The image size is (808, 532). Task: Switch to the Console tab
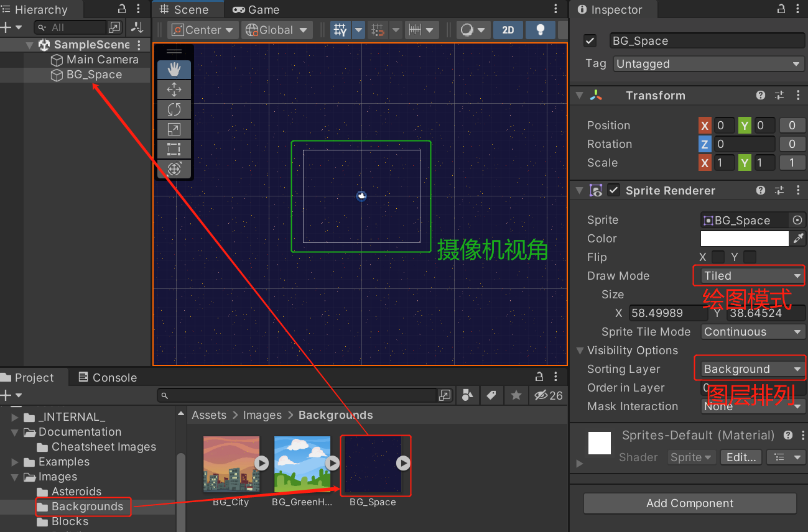click(x=108, y=377)
